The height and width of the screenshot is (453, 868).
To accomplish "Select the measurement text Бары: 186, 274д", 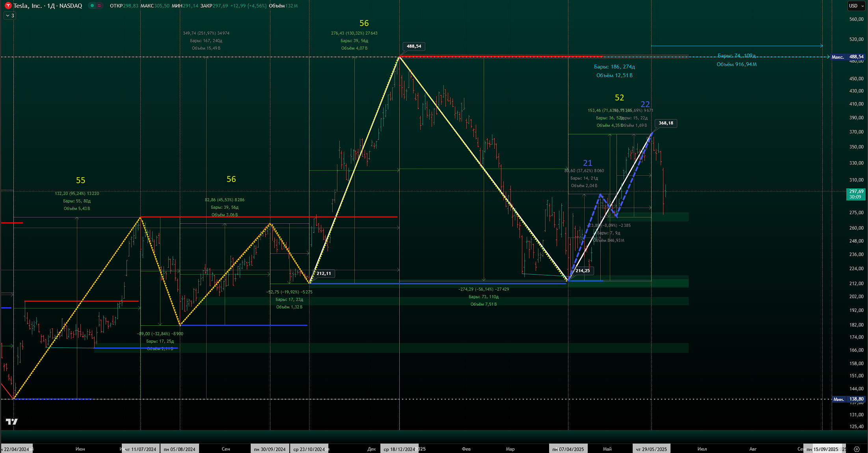I will [x=615, y=67].
